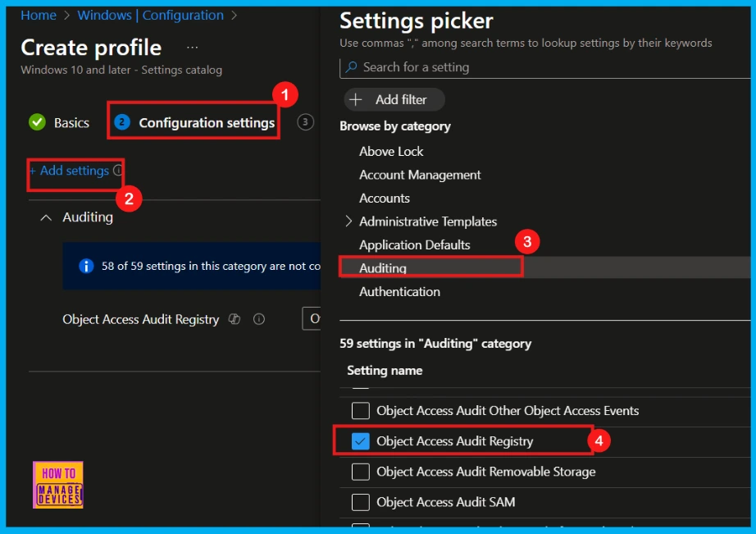This screenshot has height=534, width=756.
Task: Uncheck Object Access Audit Registry checkbox
Action: (361, 441)
